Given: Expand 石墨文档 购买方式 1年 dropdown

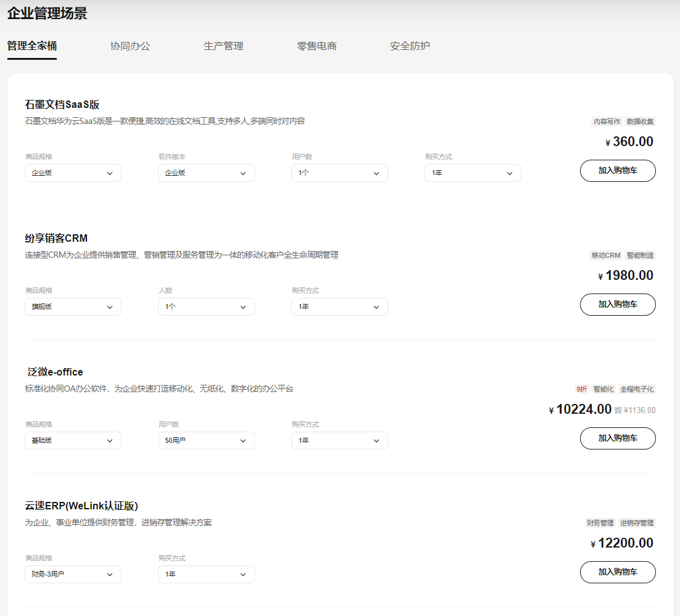Looking at the screenshot, I should click(x=473, y=173).
